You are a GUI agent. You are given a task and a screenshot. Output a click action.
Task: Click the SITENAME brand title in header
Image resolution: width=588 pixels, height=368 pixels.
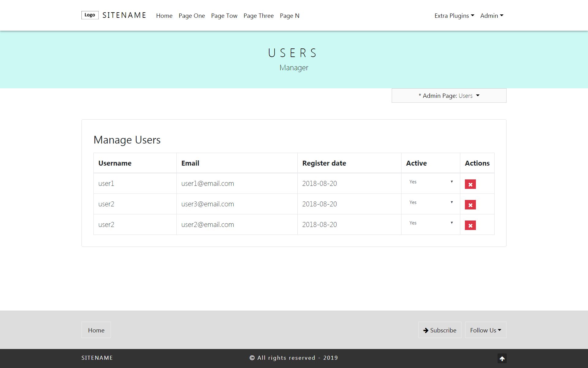tap(124, 15)
